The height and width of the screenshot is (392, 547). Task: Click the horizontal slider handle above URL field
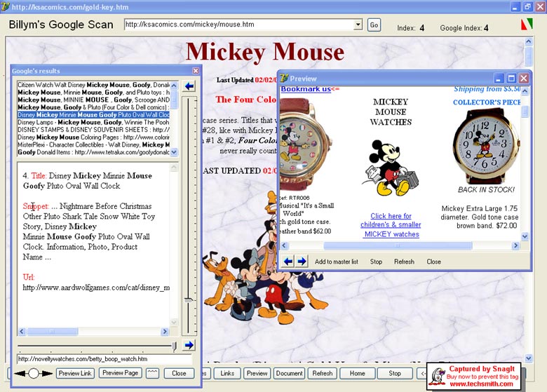point(174,346)
